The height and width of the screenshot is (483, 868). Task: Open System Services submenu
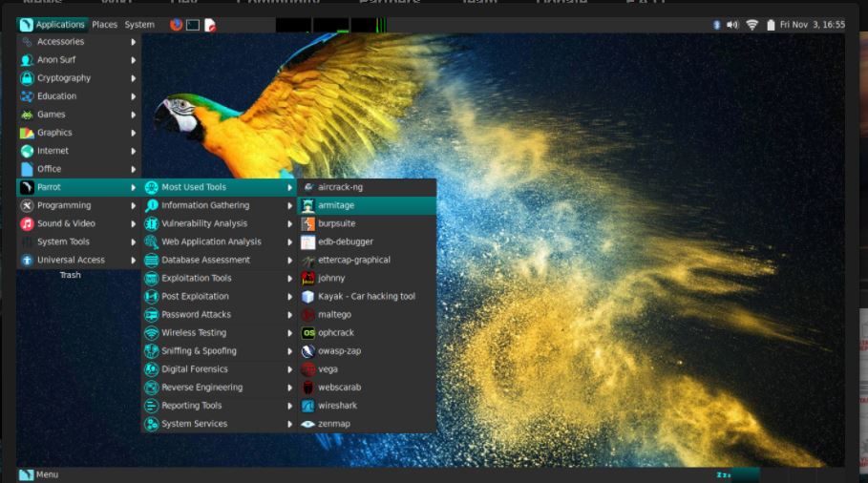pyautogui.click(x=220, y=424)
